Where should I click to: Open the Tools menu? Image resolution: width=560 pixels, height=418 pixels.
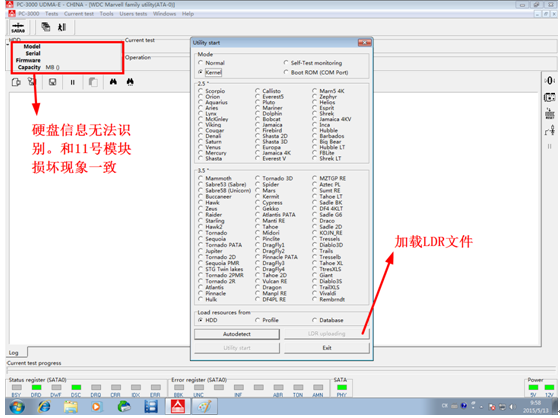pyautogui.click(x=106, y=14)
